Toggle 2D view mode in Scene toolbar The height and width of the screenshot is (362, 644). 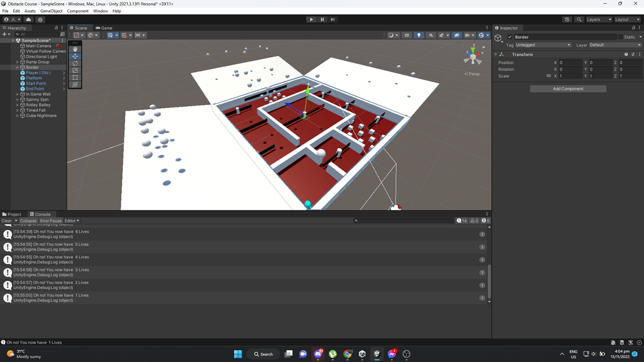click(407, 35)
